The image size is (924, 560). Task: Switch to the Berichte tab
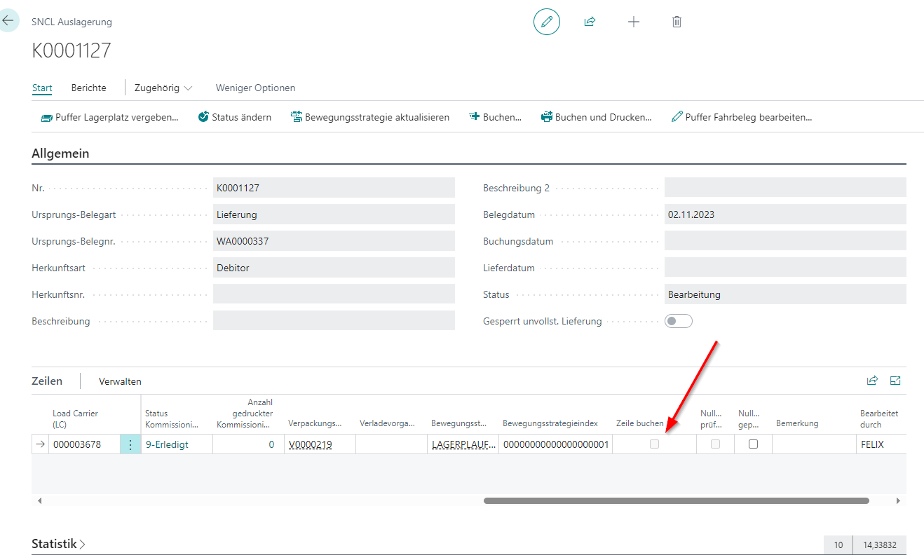coord(88,87)
